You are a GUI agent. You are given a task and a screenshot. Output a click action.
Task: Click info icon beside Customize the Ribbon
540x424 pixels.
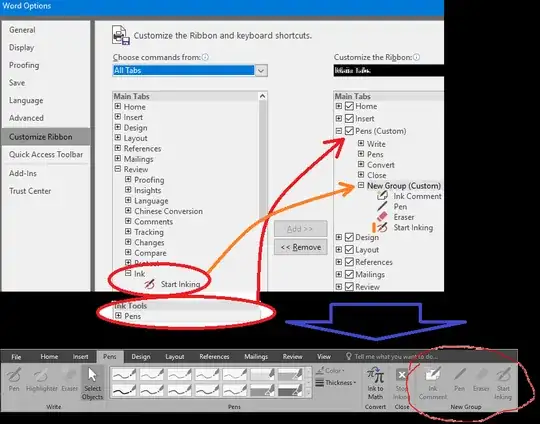click(416, 57)
